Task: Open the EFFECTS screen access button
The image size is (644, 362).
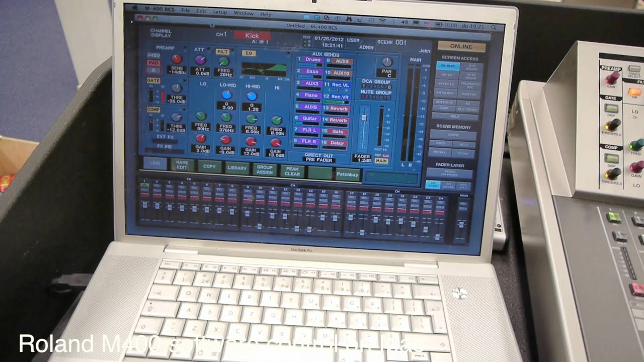Action: tap(446, 84)
